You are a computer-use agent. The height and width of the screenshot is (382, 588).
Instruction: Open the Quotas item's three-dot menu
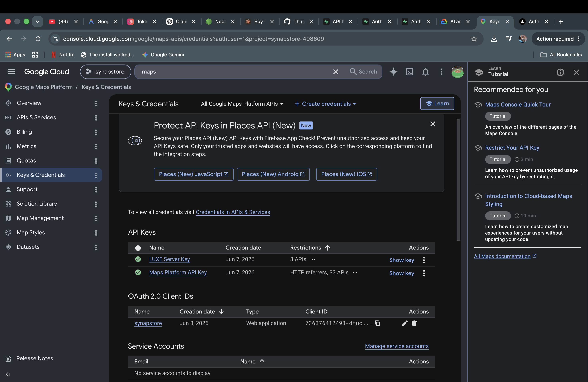96,161
